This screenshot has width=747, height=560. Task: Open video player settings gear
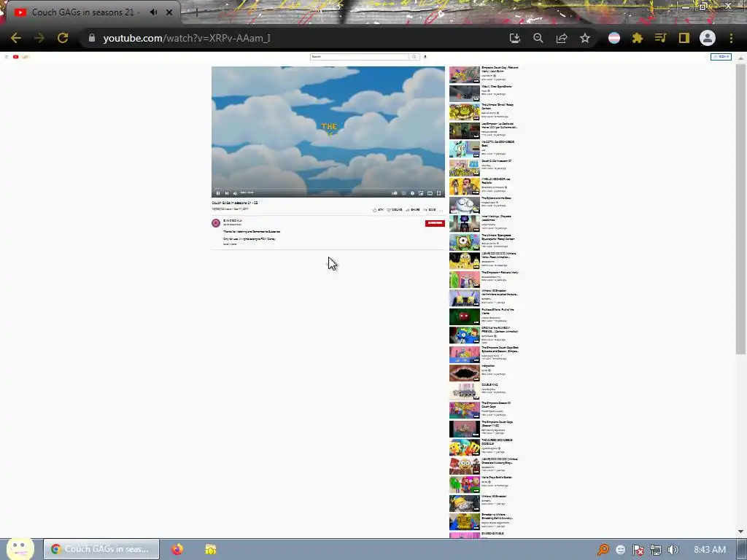413,192
